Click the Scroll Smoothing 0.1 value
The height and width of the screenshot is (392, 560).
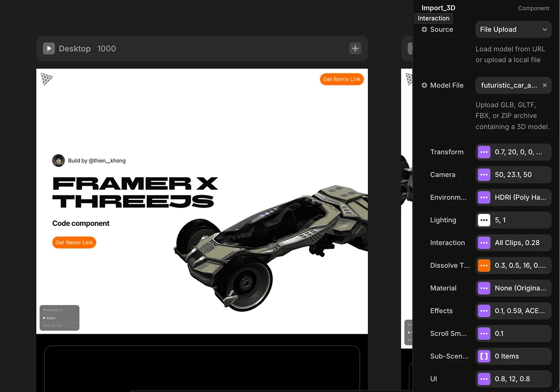coord(499,334)
